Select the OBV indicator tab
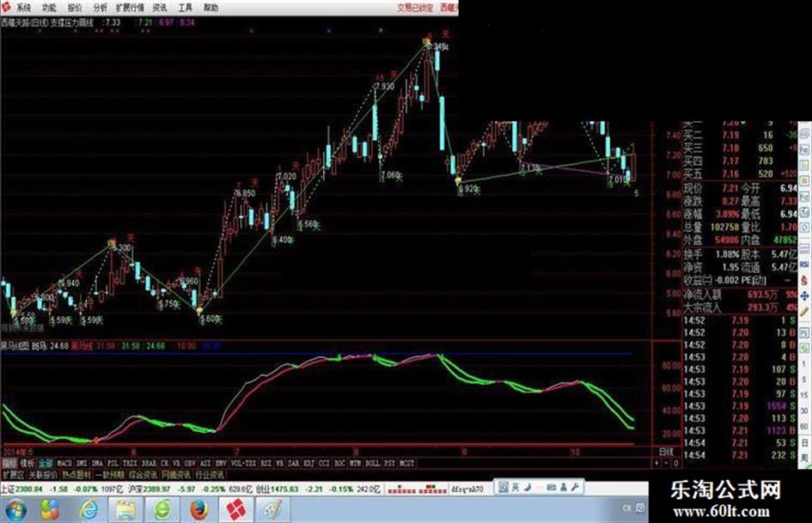This screenshot has width=812, height=523. click(190, 464)
